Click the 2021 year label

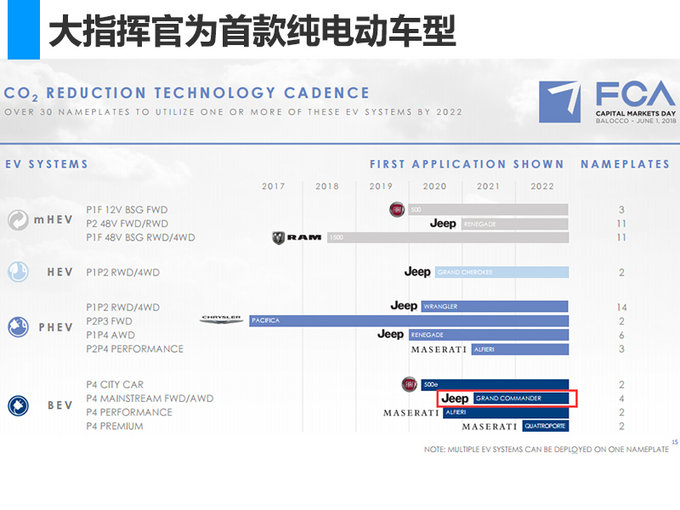pyautogui.click(x=488, y=186)
